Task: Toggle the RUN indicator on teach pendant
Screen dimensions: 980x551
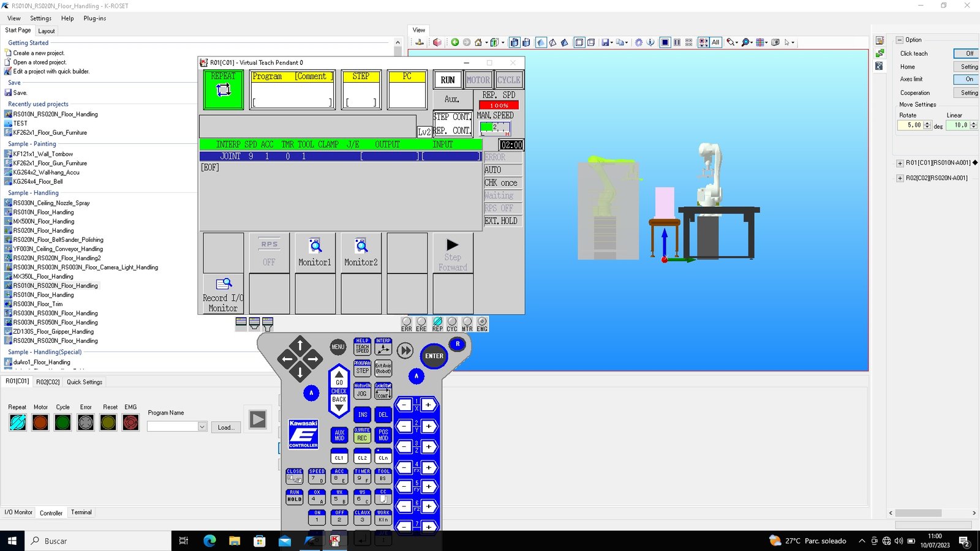Action: pos(448,80)
